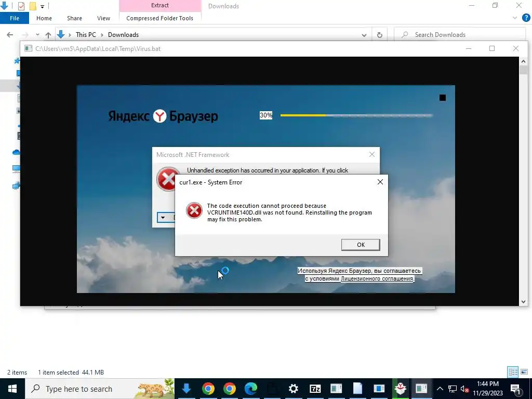The image size is (532, 399).
Task: Click '1 item selected 44.1 MB' status text
Action: [x=71, y=372]
